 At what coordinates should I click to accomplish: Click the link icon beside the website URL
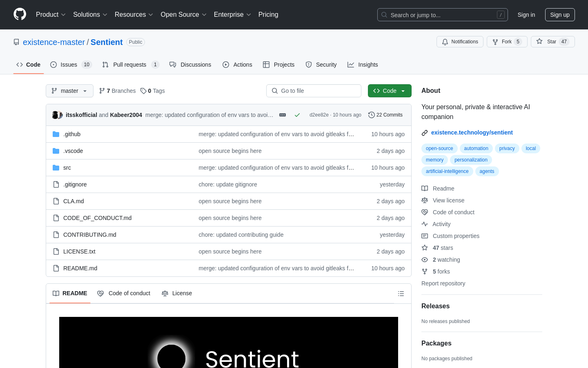click(x=425, y=132)
